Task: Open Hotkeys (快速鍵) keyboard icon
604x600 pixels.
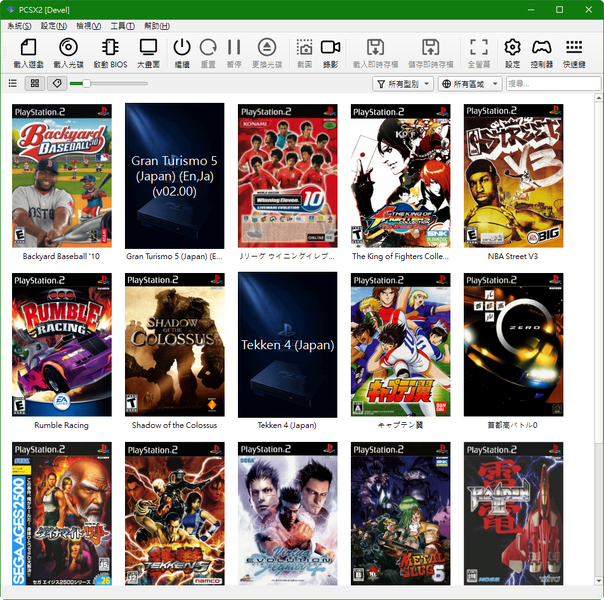Action: pos(574,48)
